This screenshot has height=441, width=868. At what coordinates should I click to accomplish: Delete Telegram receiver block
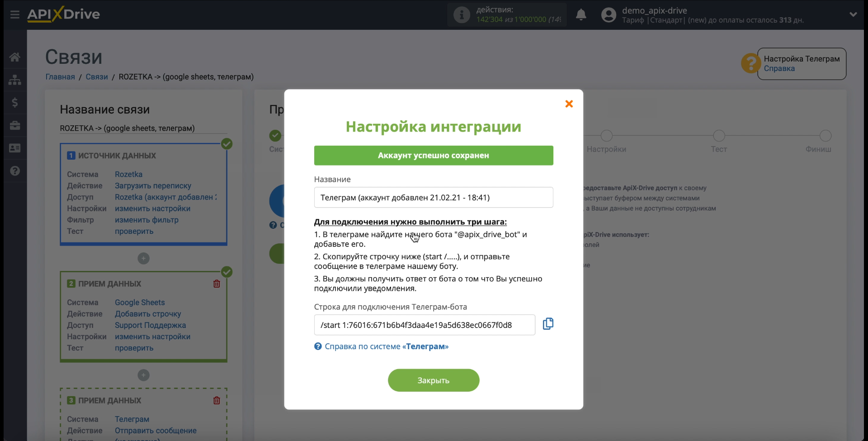(x=217, y=400)
